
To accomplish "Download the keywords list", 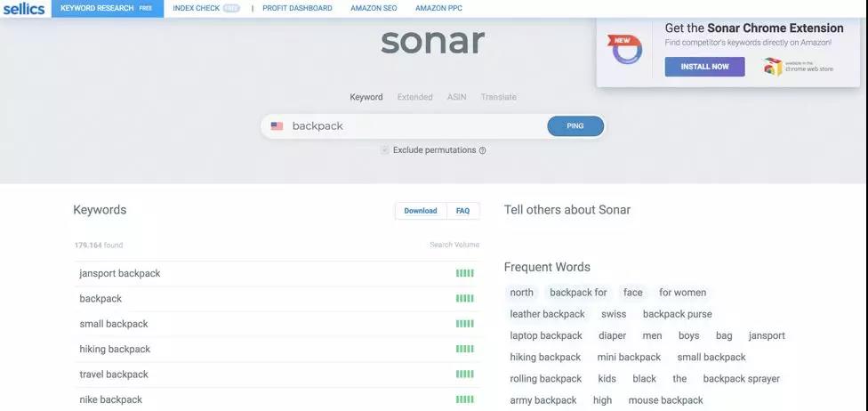I will 421,211.
